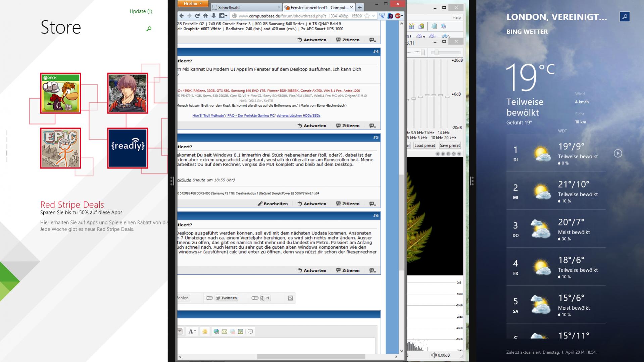Insert an email link in the reply editor

(x=224, y=331)
